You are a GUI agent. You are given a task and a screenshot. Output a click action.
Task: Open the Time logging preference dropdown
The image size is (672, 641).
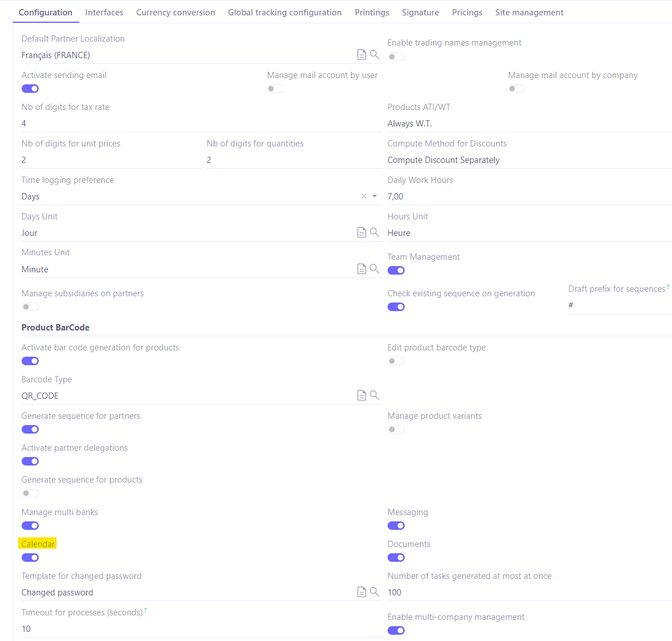[374, 196]
